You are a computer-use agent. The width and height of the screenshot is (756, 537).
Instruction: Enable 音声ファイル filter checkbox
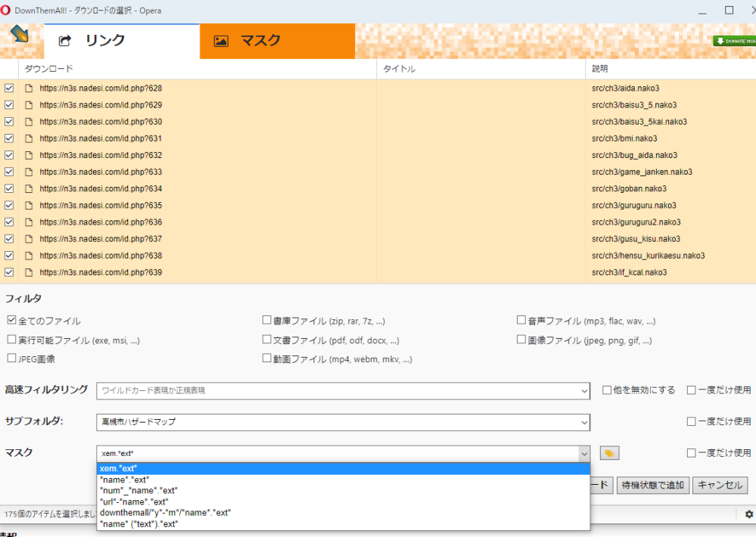521,320
